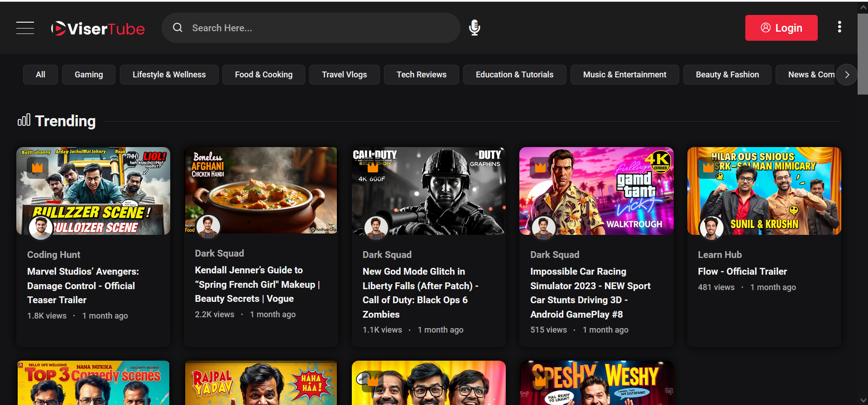Click crown badge on Call of Duty thumbnail

[x=373, y=168]
